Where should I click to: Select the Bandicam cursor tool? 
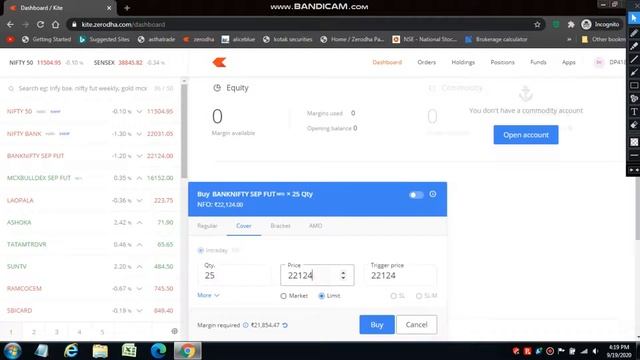tap(634, 18)
